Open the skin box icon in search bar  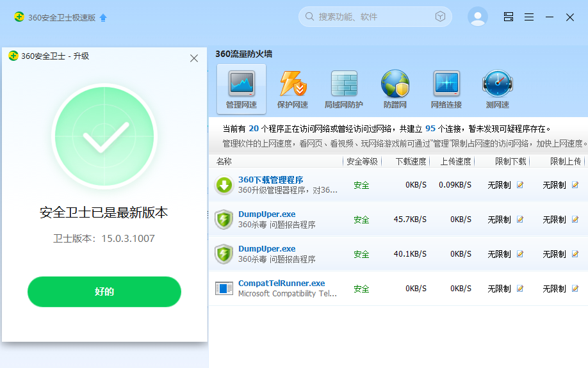440,17
